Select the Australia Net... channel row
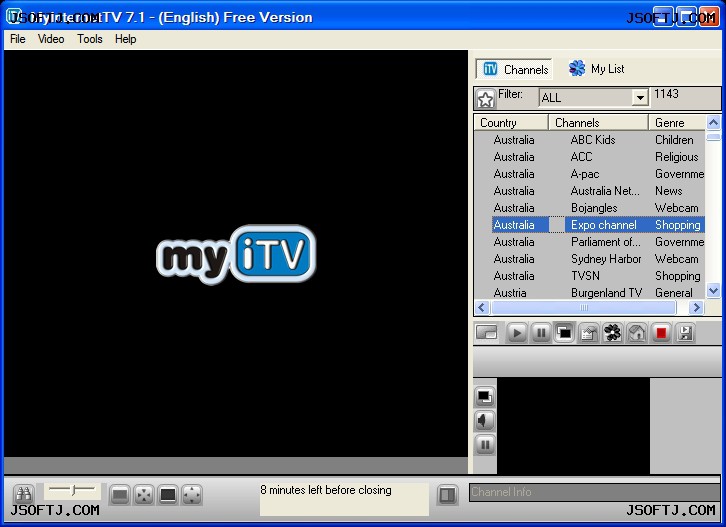726x527 pixels. pos(589,191)
